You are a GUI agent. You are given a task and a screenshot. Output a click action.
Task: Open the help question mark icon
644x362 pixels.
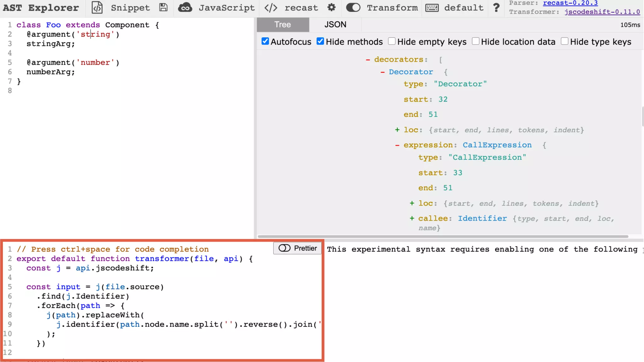(496, 8)
